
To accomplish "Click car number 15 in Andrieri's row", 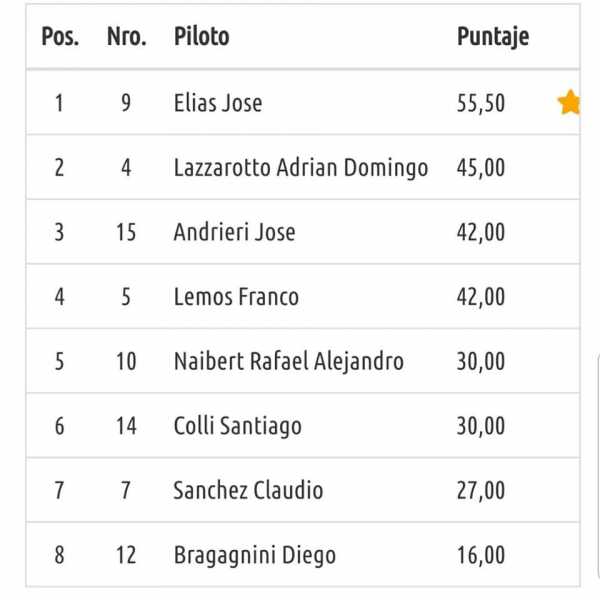I will 126,232.
